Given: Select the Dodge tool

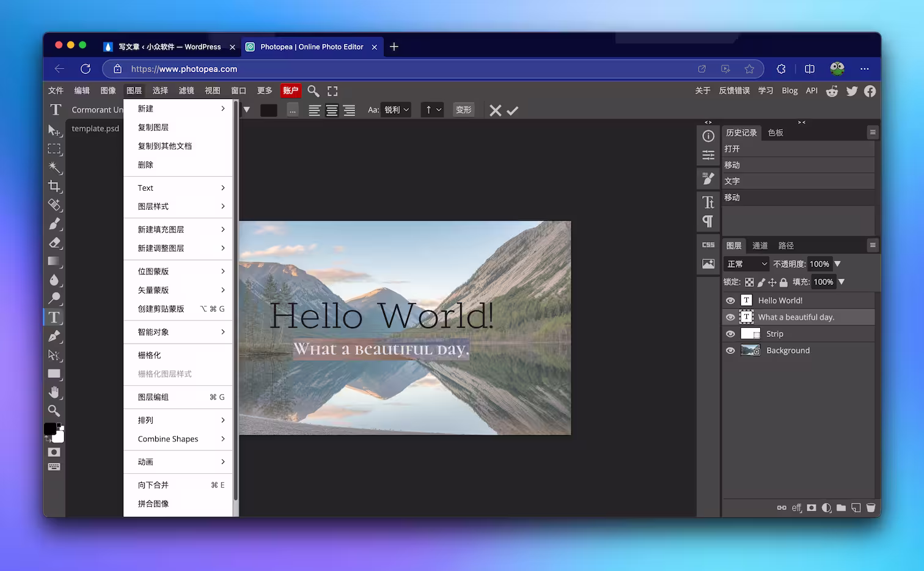Looking at the screenshot, I should (x=54, y=298).
